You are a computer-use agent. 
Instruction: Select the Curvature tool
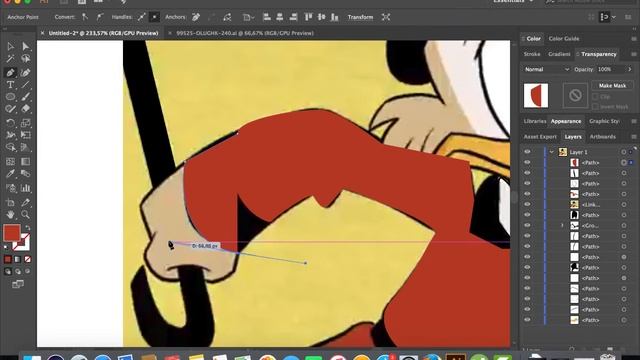25,73
